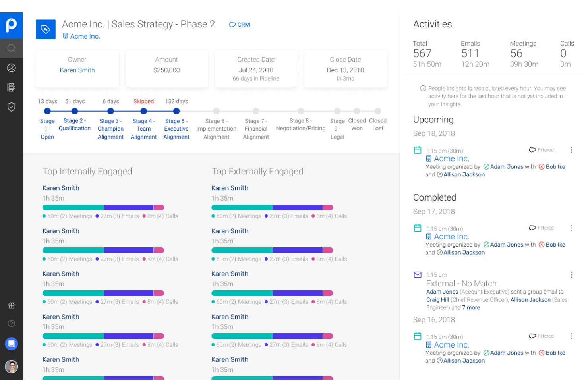This screenshot has width=588, height=392.
Task: Open Adam Jones in Sep 18 meeting
Action: pyautogui.click(x=507, y=167)
